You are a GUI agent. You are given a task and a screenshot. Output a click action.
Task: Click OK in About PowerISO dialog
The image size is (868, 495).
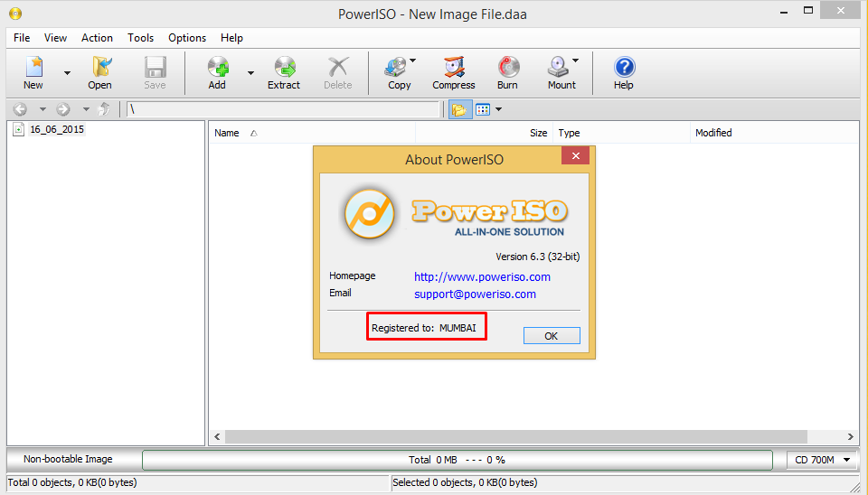pyautogui.click(x=552, y=336)
